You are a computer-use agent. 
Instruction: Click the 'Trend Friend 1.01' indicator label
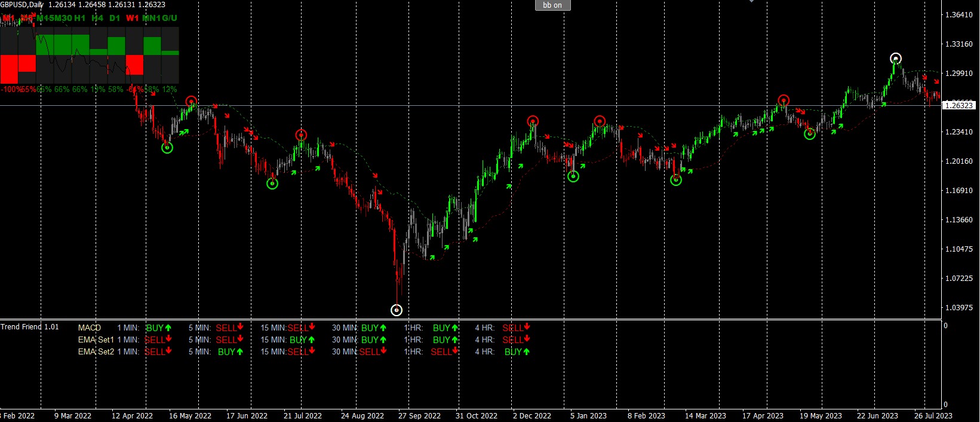(30, 327)
